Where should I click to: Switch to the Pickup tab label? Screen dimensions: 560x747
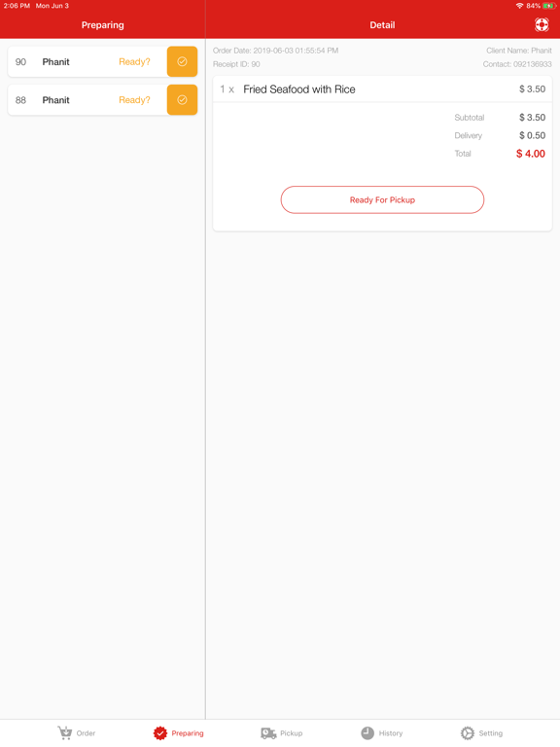coord(291,733)
